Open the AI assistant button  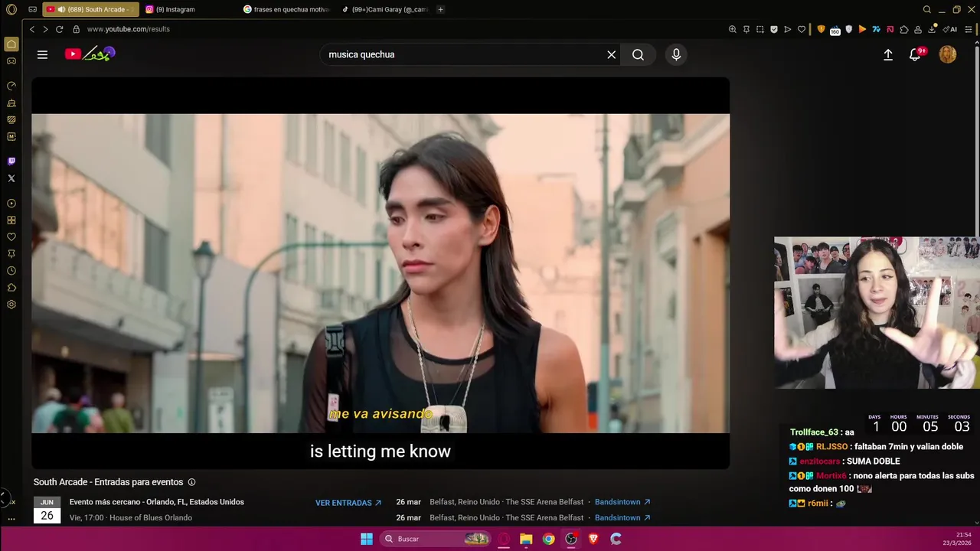pos(950,29)
